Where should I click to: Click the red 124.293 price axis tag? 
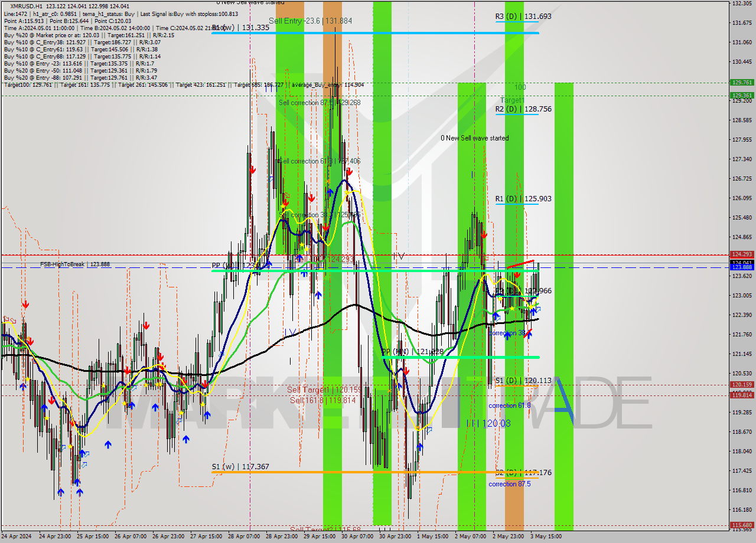[742, 255]
